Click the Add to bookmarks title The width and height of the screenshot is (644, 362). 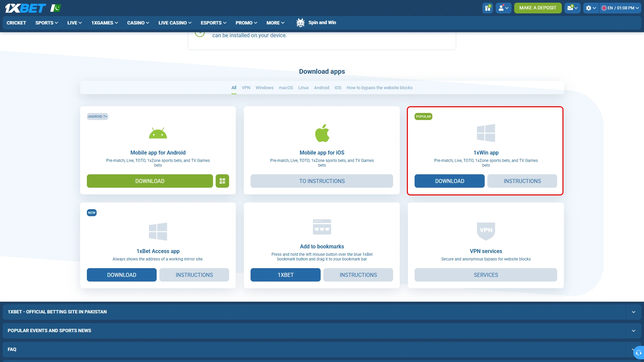322,246
